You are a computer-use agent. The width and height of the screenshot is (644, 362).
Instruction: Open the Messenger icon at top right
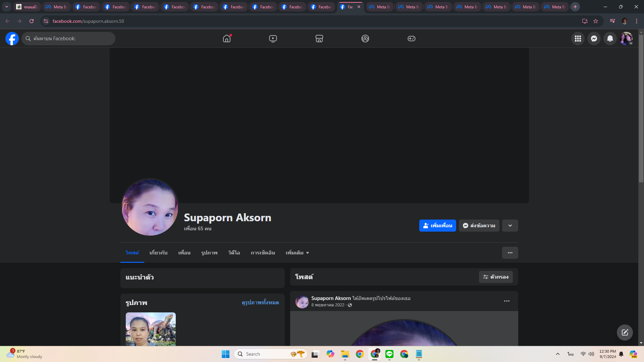(x=594, y=39)
